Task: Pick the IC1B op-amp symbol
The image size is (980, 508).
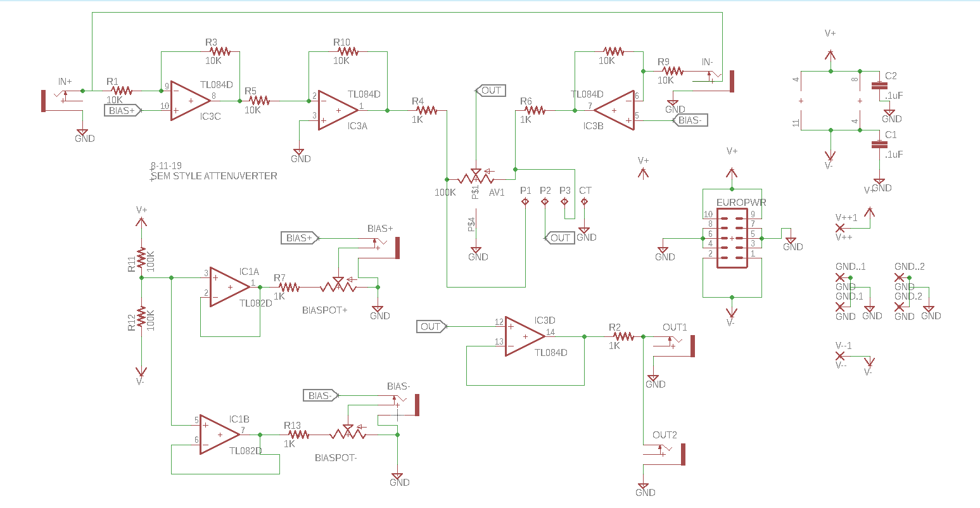Action: tap(219, 435)
